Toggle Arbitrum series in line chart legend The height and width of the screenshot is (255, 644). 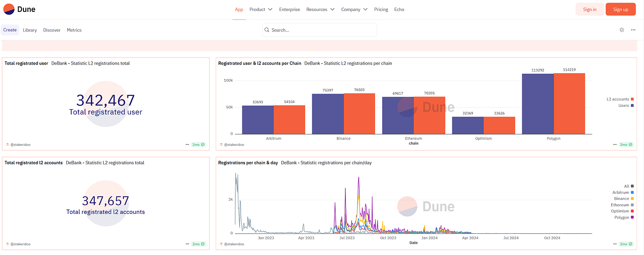click(x=623, y=192)
